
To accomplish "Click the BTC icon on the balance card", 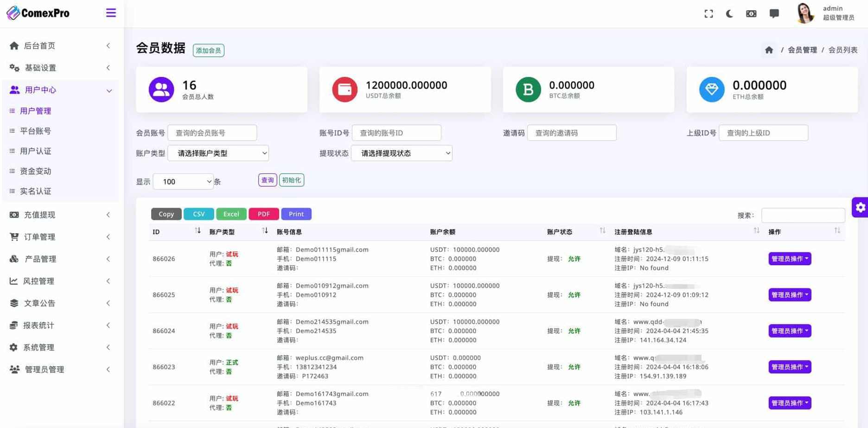I will click(x=528, y=89).
